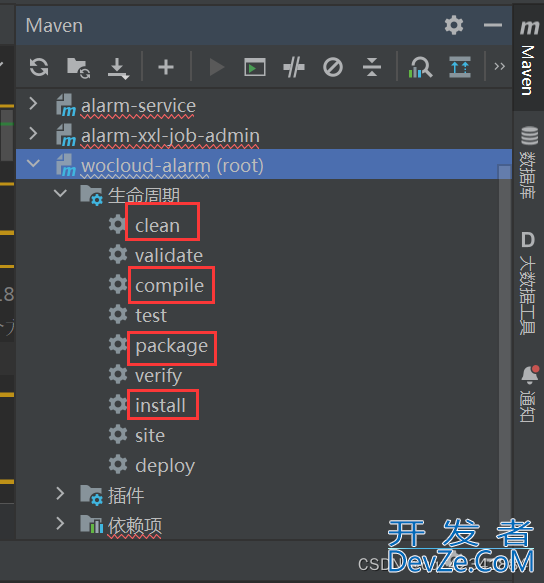The width and height of the screenshot is (544, 583).
Task: Click Download Sources and Documentation icon
Action: pyautogui.click(x=118, y=68)
